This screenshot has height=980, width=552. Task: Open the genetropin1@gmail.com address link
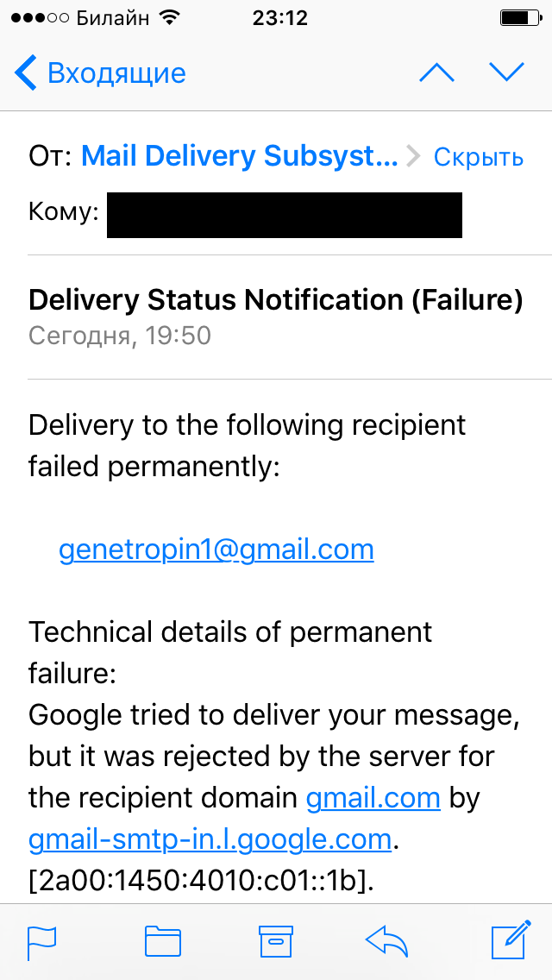pyautogui.click(x=216, y=550)
